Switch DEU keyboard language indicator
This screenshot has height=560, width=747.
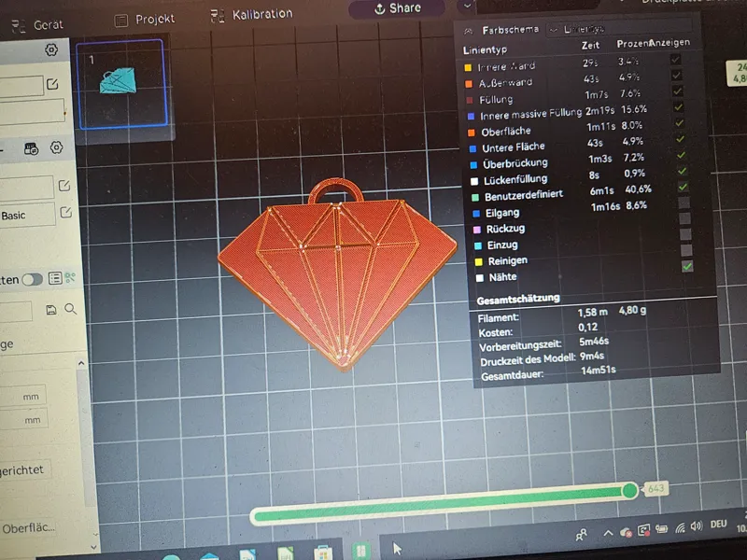pos(718,524)
